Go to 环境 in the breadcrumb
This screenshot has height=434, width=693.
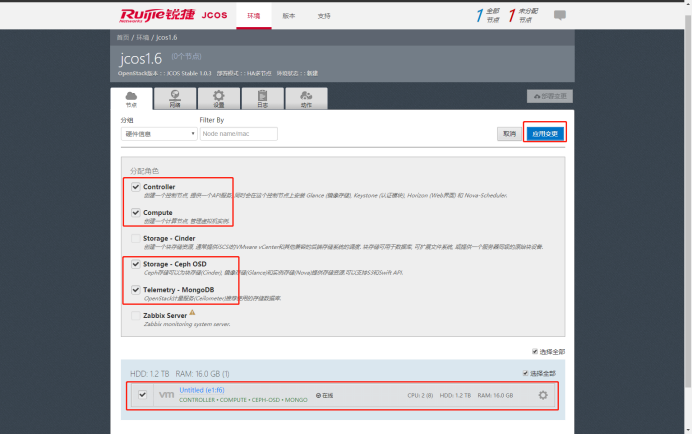tap(142, 38)
